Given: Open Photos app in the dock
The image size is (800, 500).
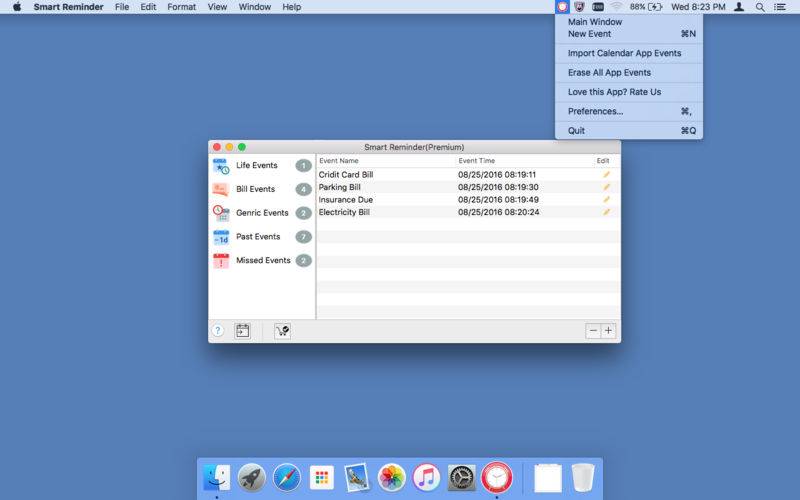Looking at the screenshot, I should click(391, 478).
